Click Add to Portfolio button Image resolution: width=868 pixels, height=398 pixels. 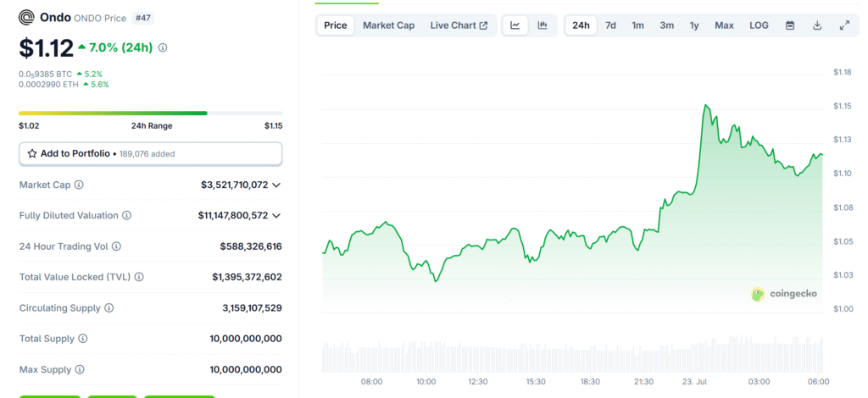[150, 154]
